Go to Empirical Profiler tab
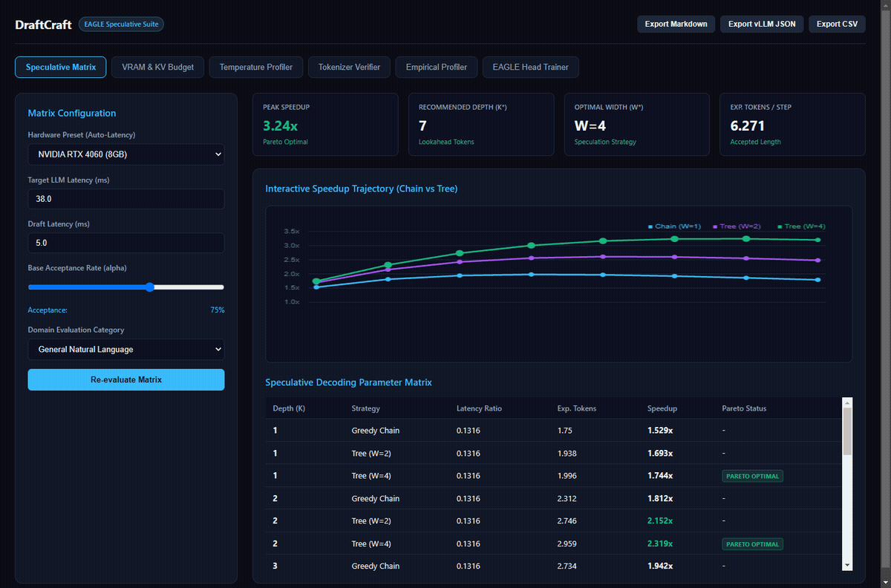Image resolution: width=891 pixels, height=588 pixels. coord(437,67)
